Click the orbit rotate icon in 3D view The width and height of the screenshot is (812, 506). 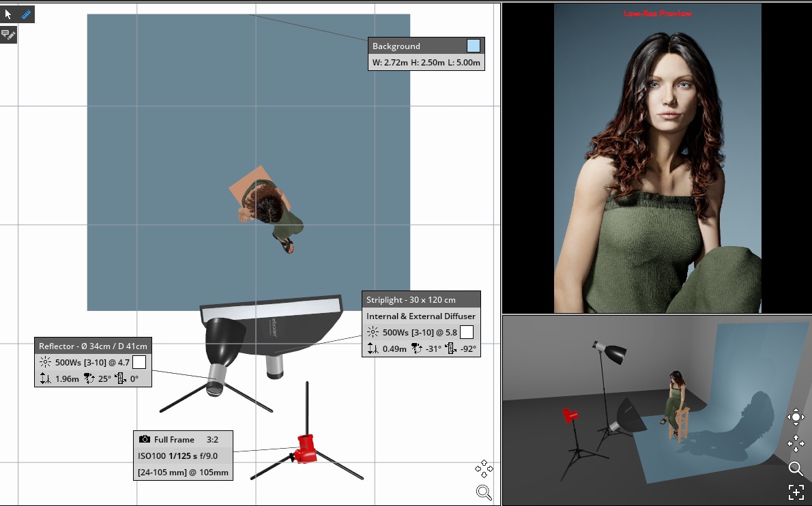tap(796, 417)
